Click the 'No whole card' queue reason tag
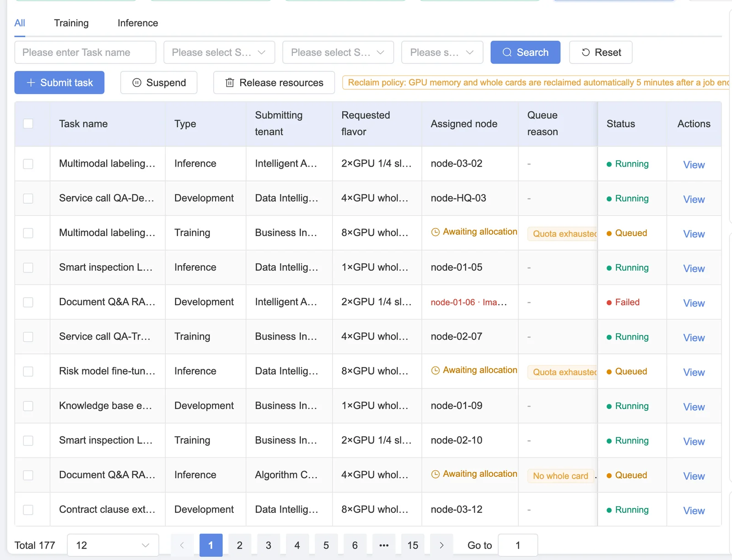The image size is (732, 560). 560,476
